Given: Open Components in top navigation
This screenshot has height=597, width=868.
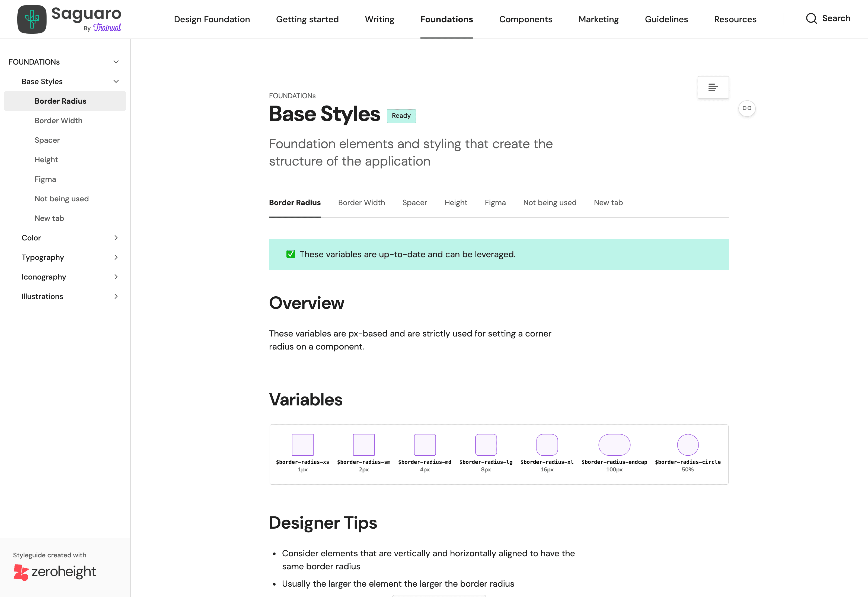Looking at the screenshot, I should (x=526, y=19).
